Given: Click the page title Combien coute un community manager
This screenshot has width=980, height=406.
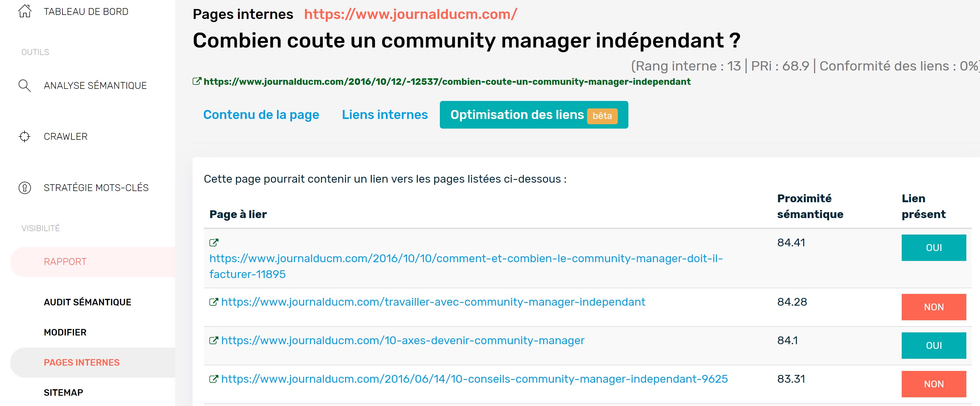Looking at the screenshot, I should [467, 40].
